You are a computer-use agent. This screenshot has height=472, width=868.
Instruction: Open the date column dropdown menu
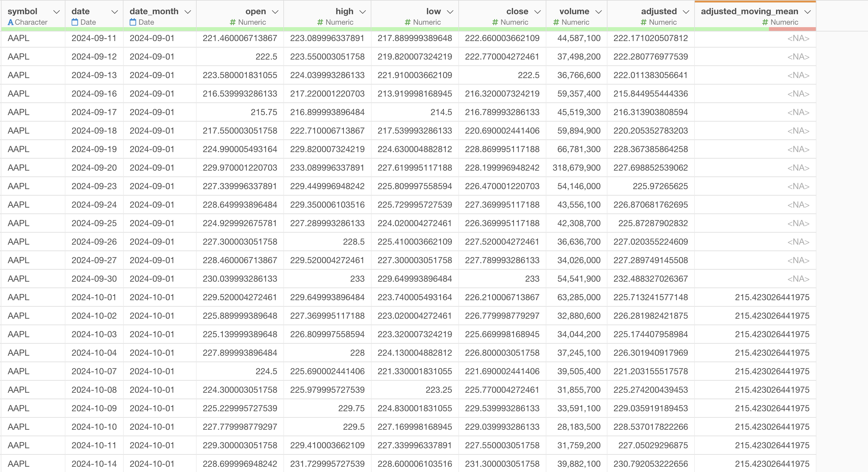[x=115, y=12]
